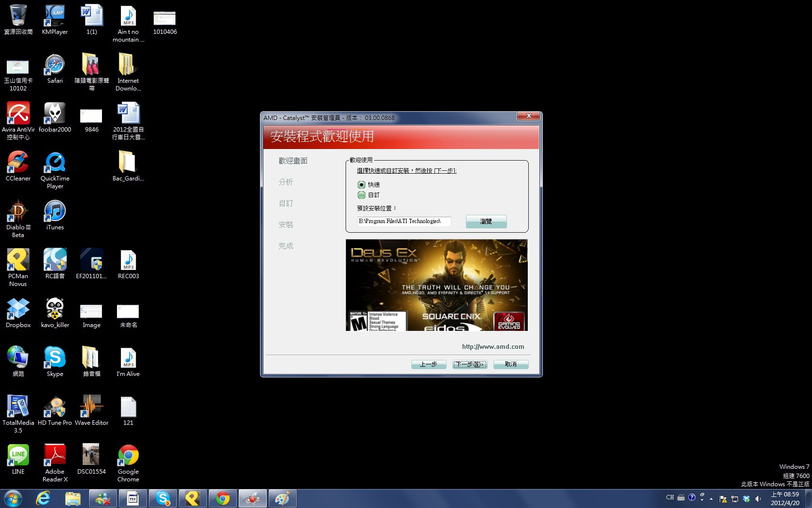Select the 安裝 step in installer sidebar

pyautogui.click(x=286, y=224)
